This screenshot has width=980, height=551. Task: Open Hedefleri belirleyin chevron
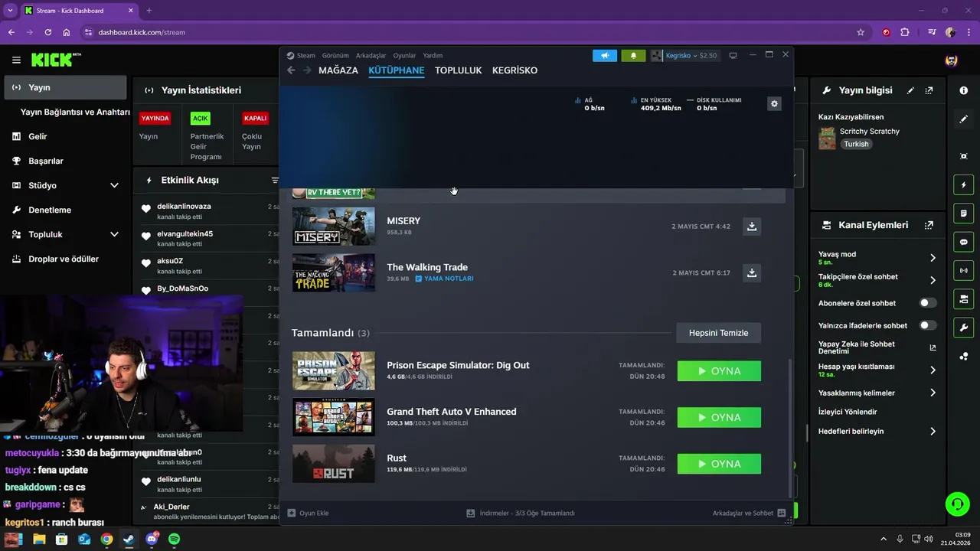point(933,431)
